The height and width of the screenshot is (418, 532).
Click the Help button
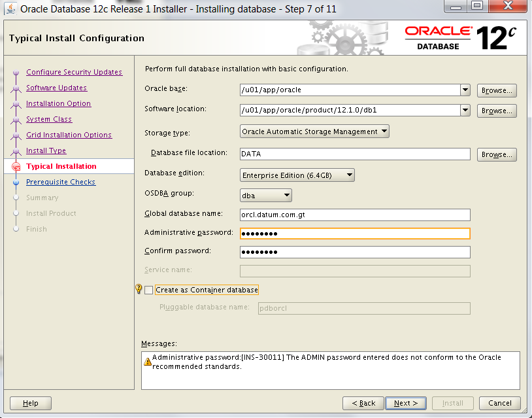[31, 403]
